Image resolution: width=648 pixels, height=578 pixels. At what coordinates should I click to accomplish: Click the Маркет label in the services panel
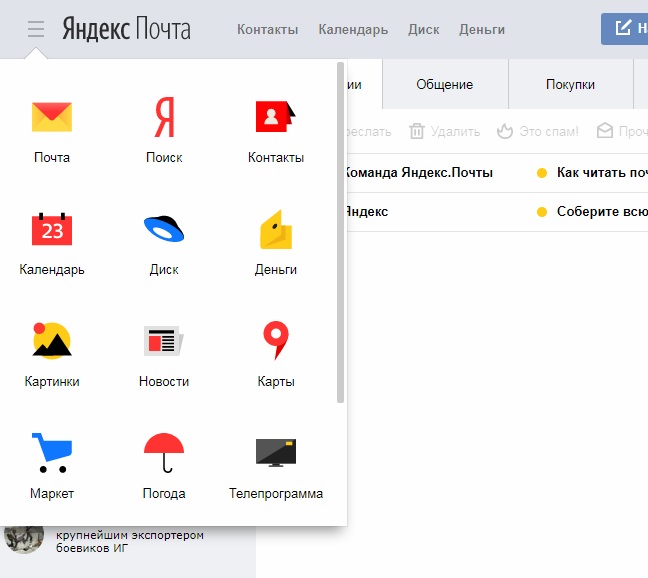point(52,493)
